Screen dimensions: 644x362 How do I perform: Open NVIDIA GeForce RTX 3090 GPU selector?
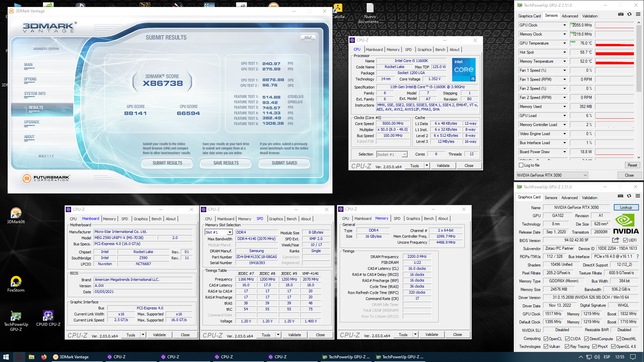point(552,175)
